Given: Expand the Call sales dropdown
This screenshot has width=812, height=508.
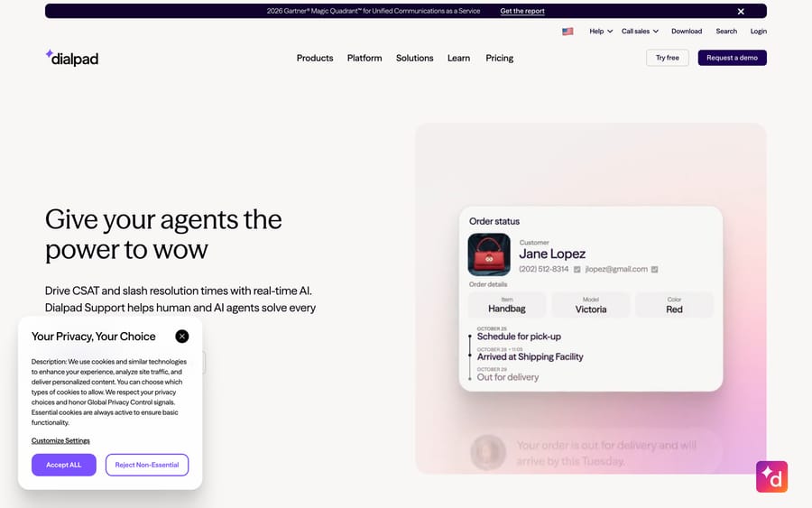Looking at the screenshot, I should [x=640, y=31].
